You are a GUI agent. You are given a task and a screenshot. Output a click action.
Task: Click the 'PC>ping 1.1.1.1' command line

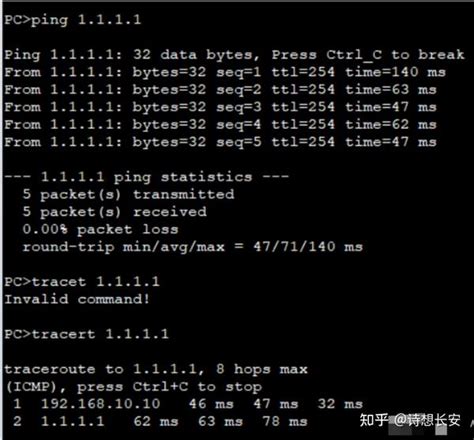[73, 20]
